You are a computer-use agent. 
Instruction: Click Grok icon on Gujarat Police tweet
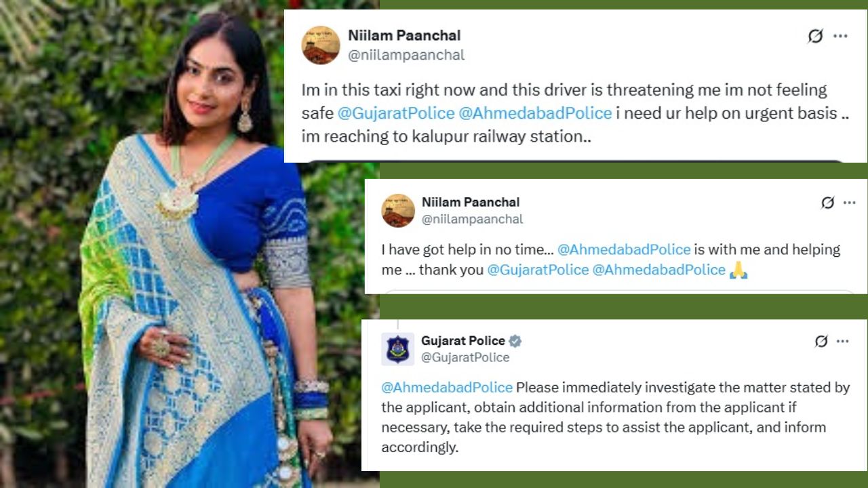(821, 342)
